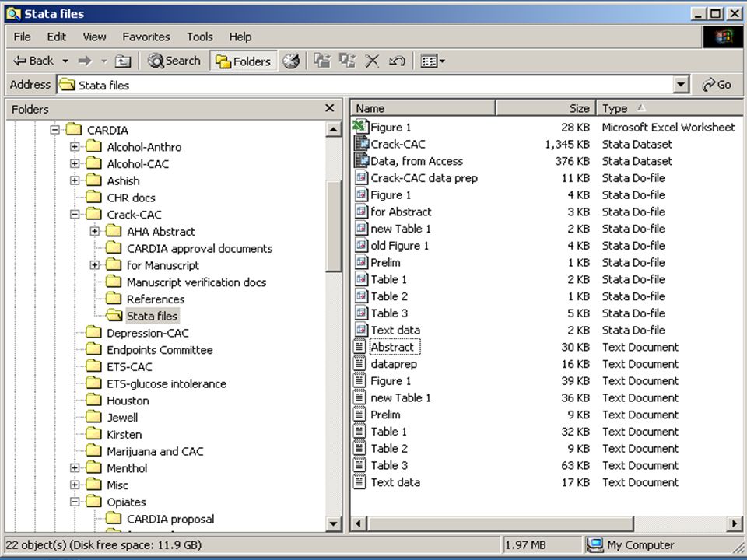Expand the Menthol folder node
The image size is (747, 560).
click(75, 468)
